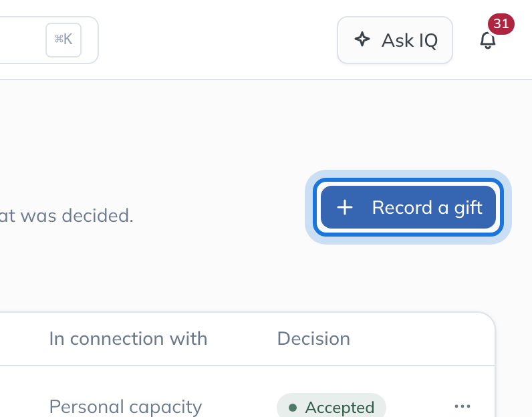Open notifications via the bell icon
This screenshot has height=417, width=532.
coord(487,40)
